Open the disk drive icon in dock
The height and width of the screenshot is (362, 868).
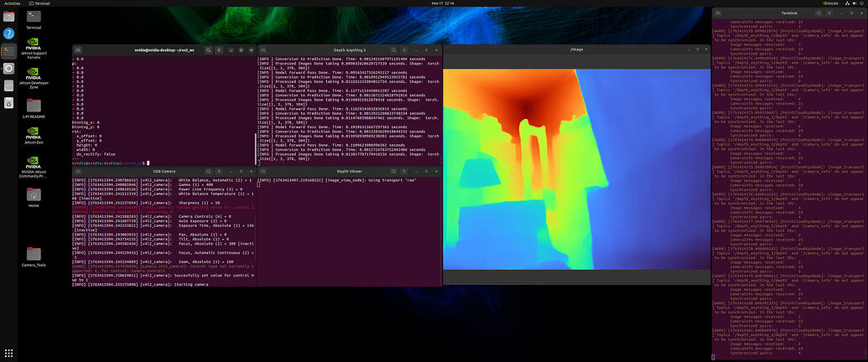[x=8, y=85]
